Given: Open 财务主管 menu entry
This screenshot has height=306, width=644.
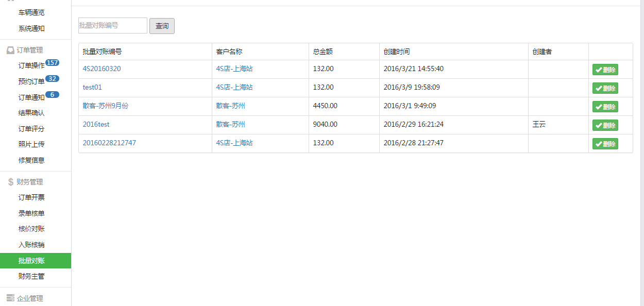Looking at the screenshot, I should tap(31, 276).
